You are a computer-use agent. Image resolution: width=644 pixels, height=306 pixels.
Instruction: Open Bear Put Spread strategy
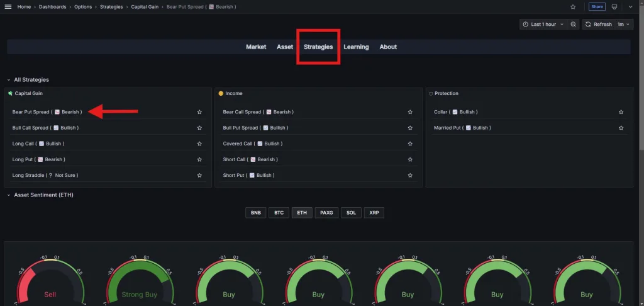[47, 112]
